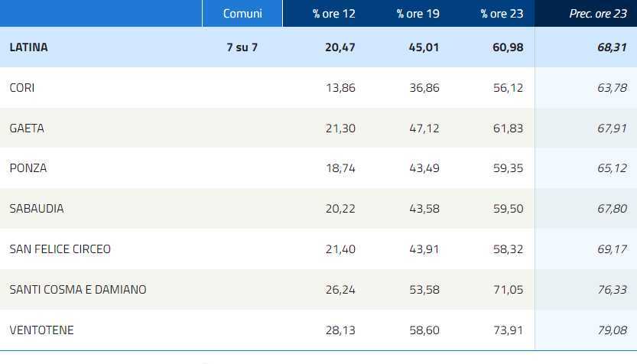Open SANTI COSMA E DAMIANO entry
Viewport: 637px width, 364px height.
tap(78, 290)
